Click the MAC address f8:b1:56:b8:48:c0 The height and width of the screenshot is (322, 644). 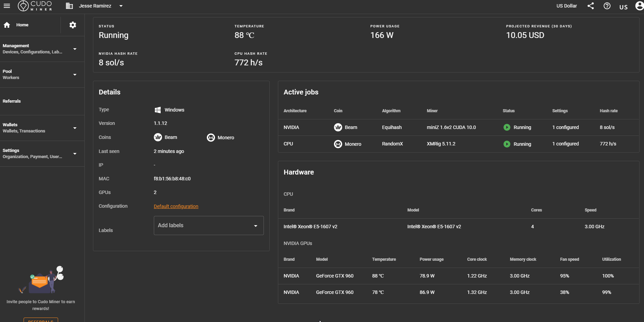pos(172,179)
